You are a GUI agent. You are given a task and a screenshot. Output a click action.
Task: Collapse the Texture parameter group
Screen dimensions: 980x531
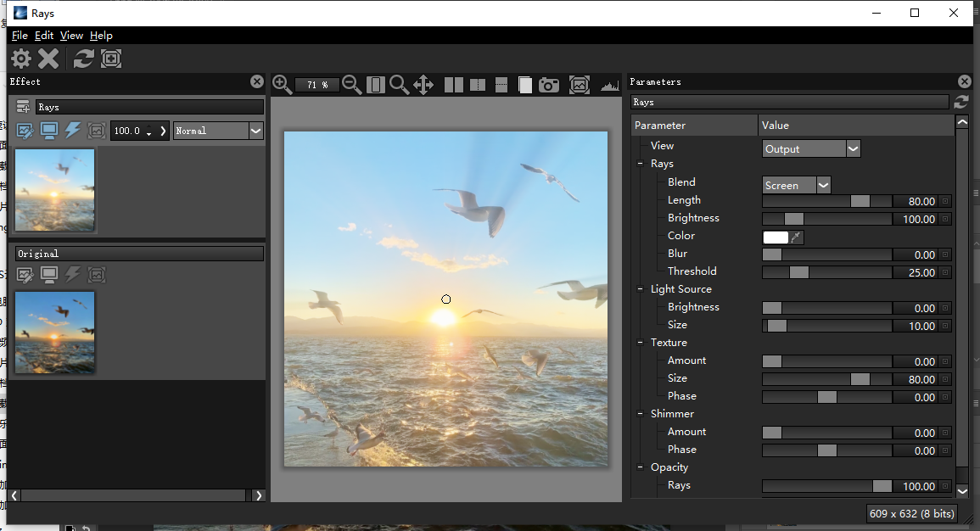click(640, 343)
